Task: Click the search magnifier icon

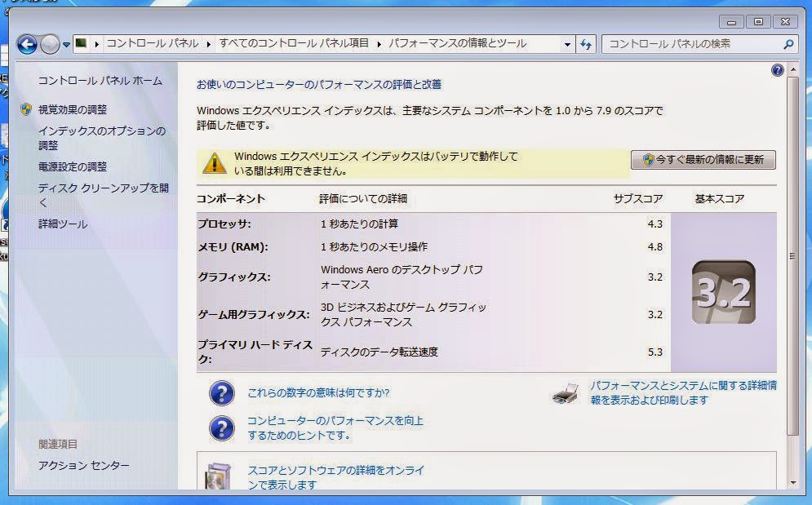Action: tap(788, 45)
